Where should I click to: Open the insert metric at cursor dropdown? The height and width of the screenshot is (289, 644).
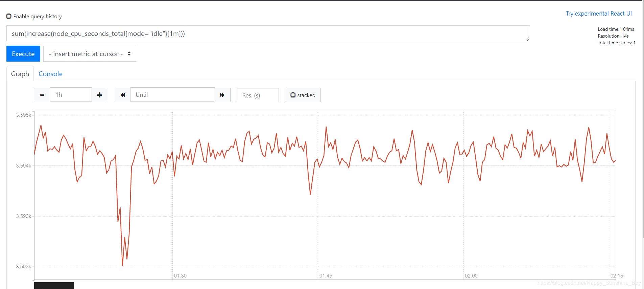coord(90,54)
